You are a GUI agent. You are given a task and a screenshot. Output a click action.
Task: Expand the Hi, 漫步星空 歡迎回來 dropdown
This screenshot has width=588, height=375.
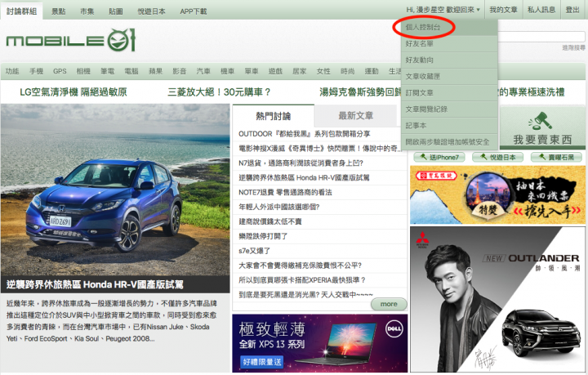[x=443, y=10]
